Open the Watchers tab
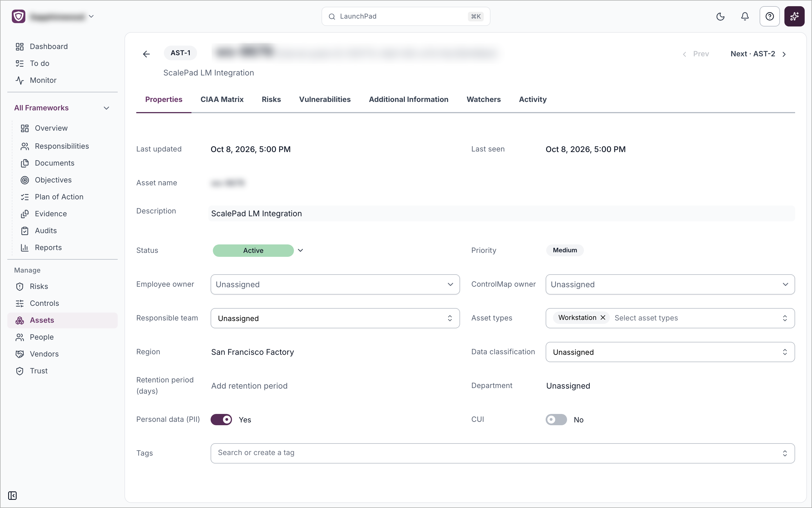The image size is (812, 508). tap(483, 99)
